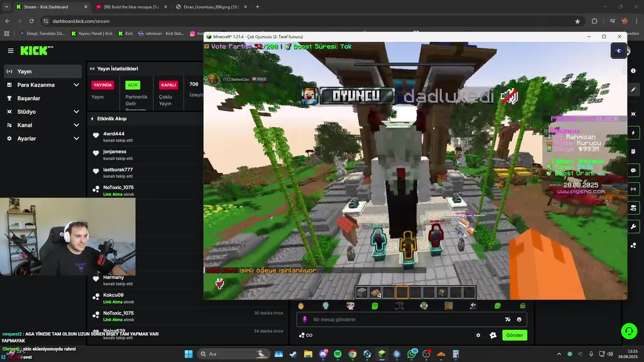Reload the page
The image size is (644, 362).
tap(31, 21)
